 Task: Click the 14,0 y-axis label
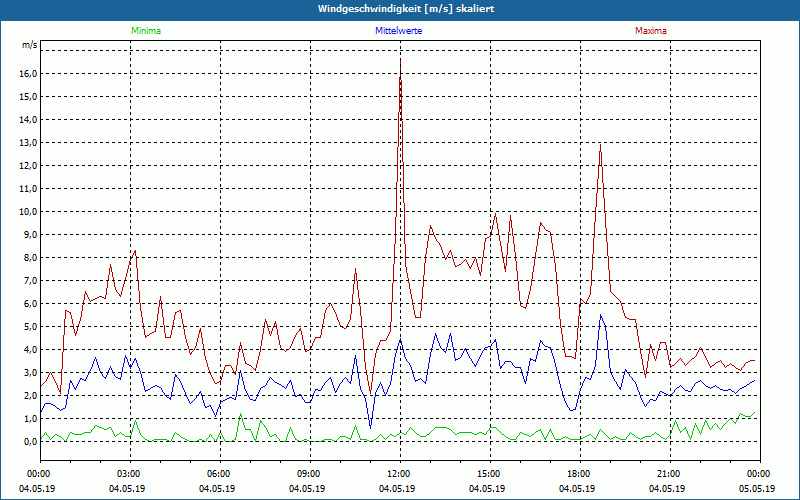pos(29,119)
